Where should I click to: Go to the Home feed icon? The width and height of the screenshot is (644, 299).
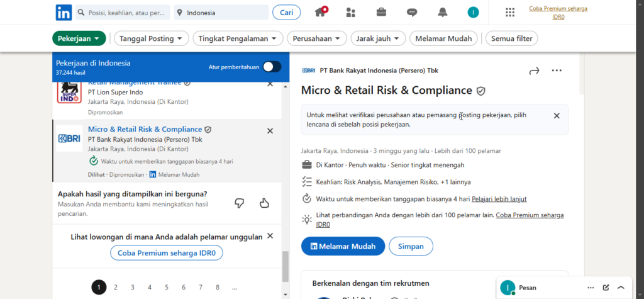[321, 12]
